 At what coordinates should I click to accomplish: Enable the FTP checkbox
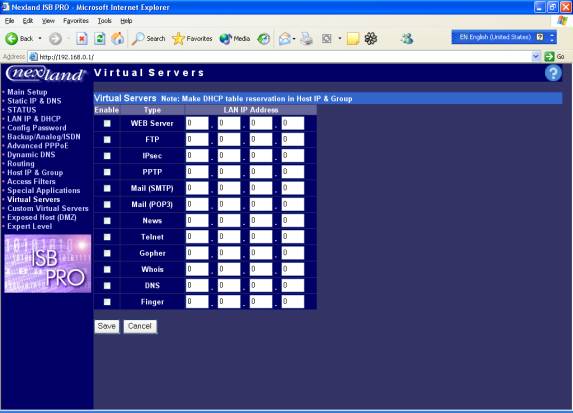coord(107,140)
